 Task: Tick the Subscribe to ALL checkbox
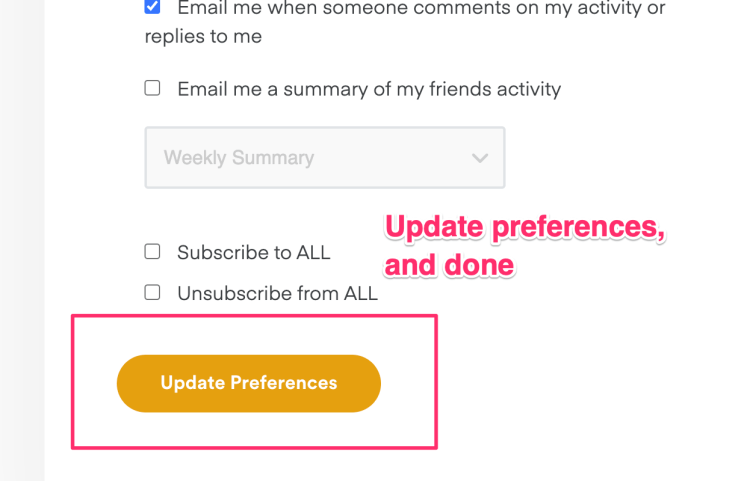(152, 251)
